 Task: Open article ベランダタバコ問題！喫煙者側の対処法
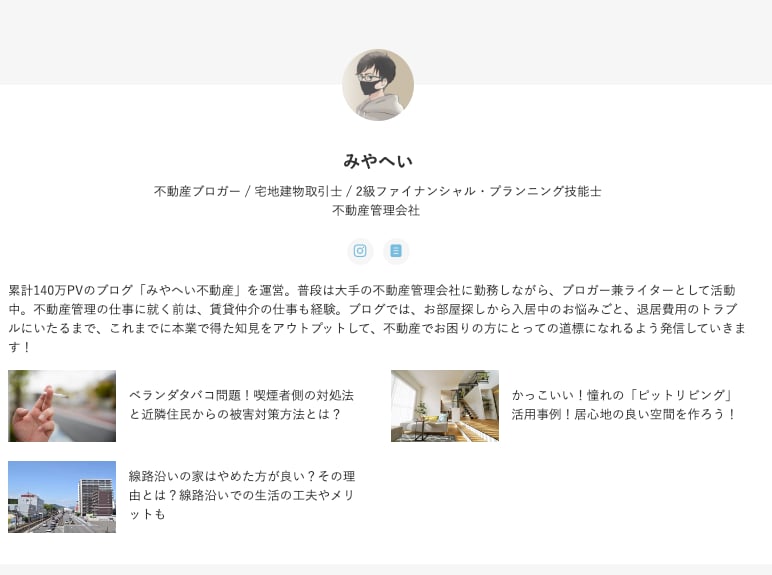pos(241,405)
